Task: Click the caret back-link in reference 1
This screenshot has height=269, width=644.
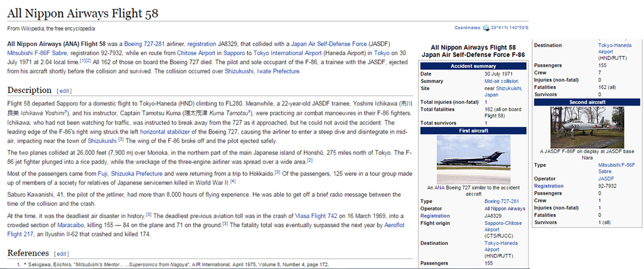Action: pos(24,265)
